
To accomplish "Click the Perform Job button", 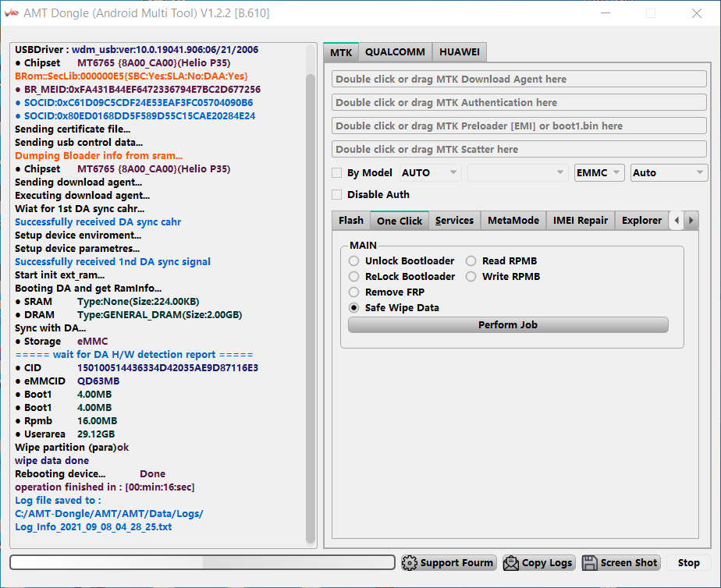I will (x=508, y=324).
